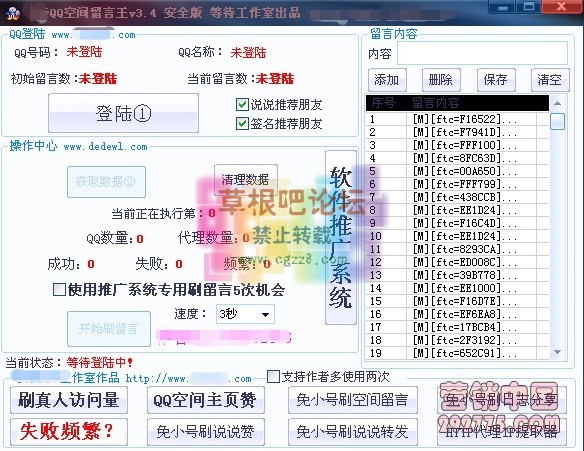Viewport: 584px width, 451px height.
Task: Select row 6 [M][ftc=FFF799]
Action: (x=457, y=184)
